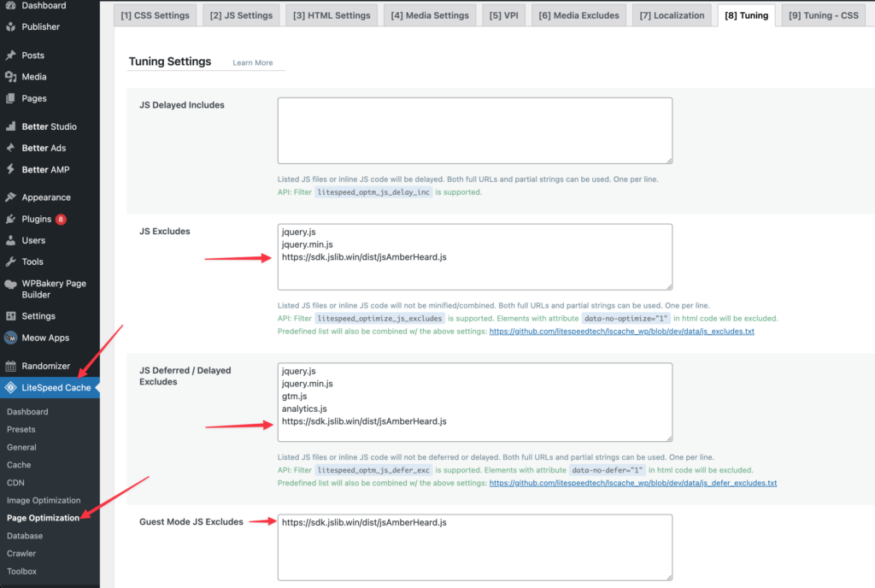This screenshot has height=588, width=875.
Task: Open the Crawler submenu item
Action: pyautogui.click(x=21, y=554)
